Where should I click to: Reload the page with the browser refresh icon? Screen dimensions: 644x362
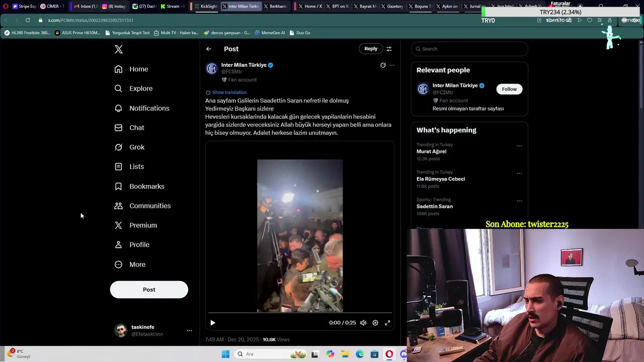pyautogui.click(x=27, y=20)
